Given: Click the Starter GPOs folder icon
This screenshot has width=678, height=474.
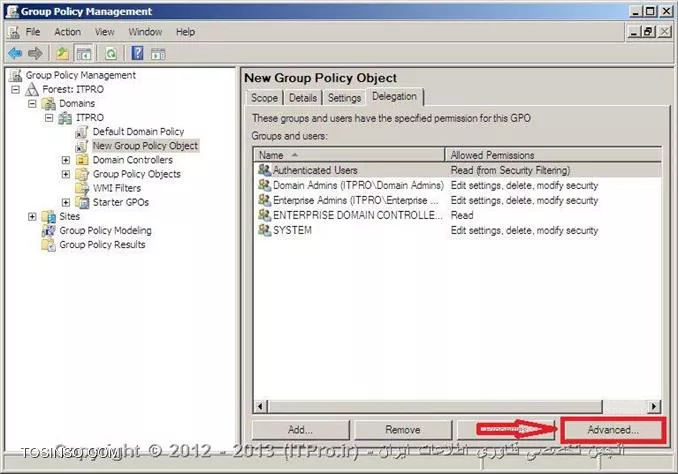Looking at the screenshot, I should [82, 202].
